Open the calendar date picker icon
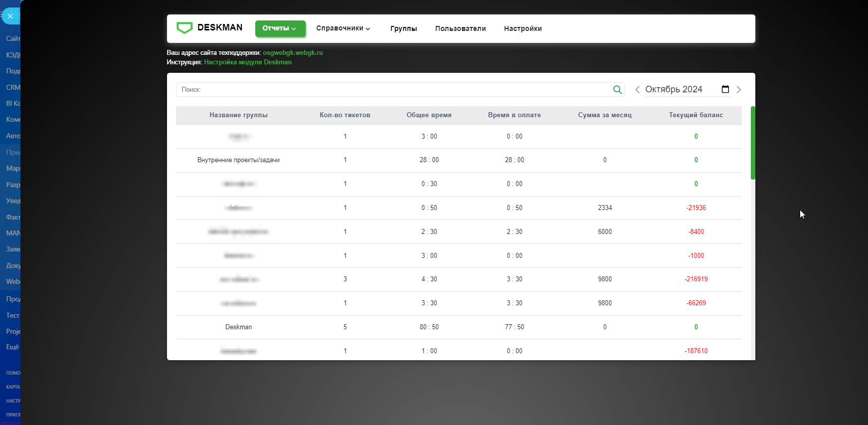The width and height of the screenshot is (868, 425). (725, 89)
